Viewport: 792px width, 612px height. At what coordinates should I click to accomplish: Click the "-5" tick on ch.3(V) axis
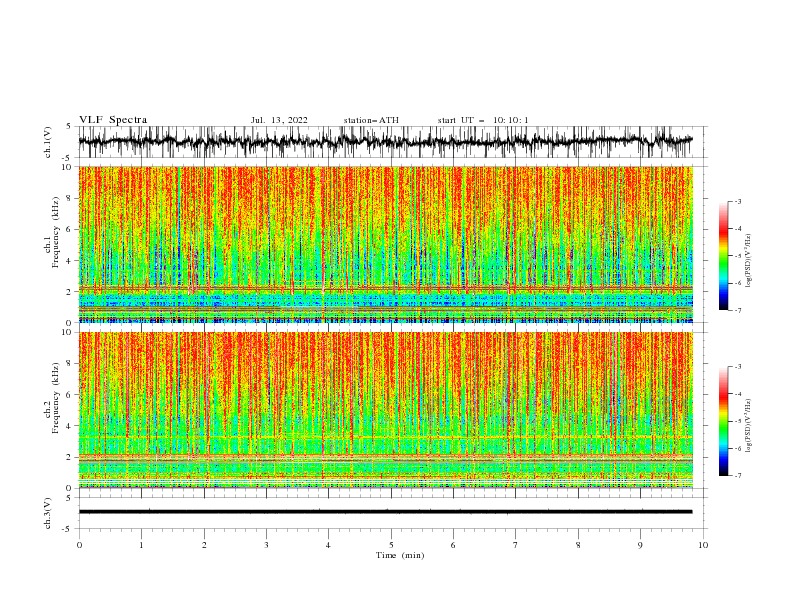tap(67, 529)
